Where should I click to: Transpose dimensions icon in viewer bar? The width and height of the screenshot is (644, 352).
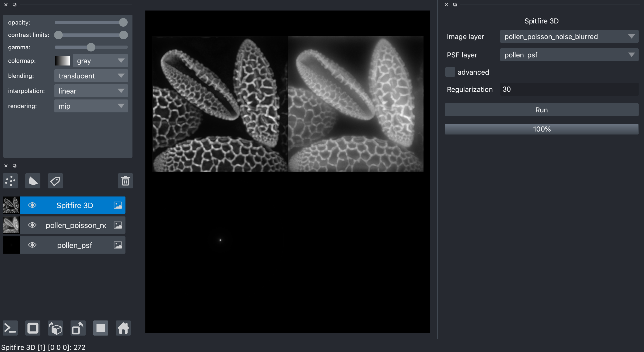[78, 328]
